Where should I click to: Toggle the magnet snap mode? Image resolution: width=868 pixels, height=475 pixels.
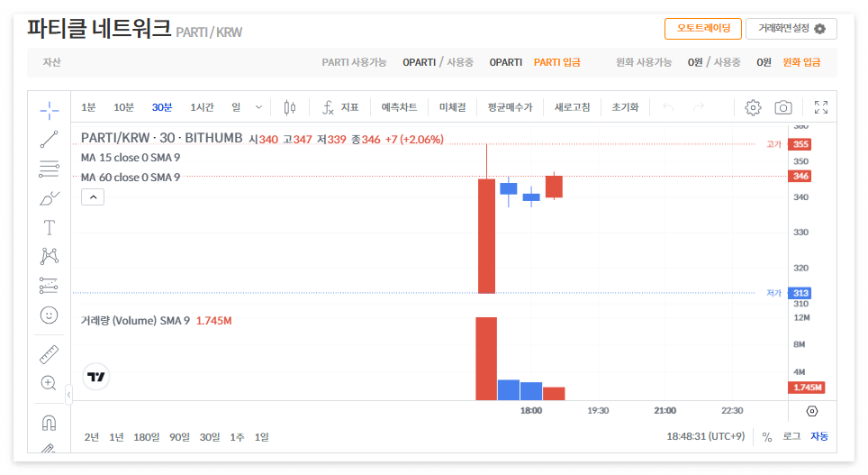tap(50, 423)
